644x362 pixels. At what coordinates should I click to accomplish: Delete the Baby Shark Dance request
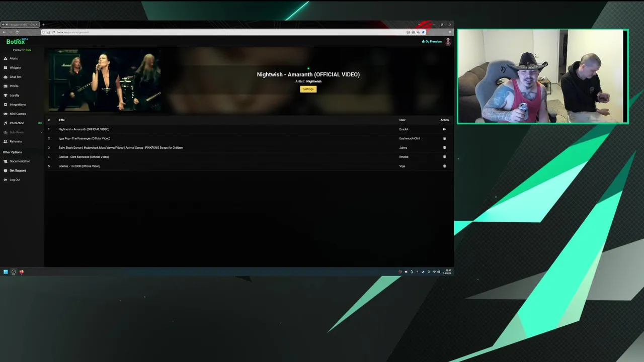point(444,148)
